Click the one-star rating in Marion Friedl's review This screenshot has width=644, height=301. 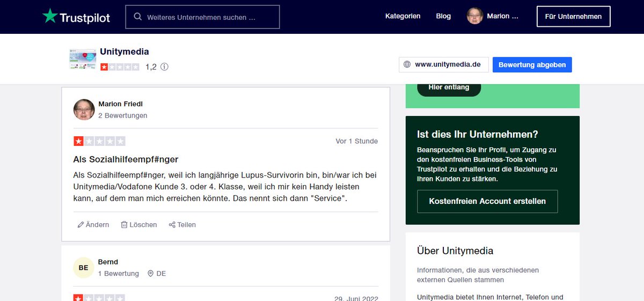click(99, 142)
